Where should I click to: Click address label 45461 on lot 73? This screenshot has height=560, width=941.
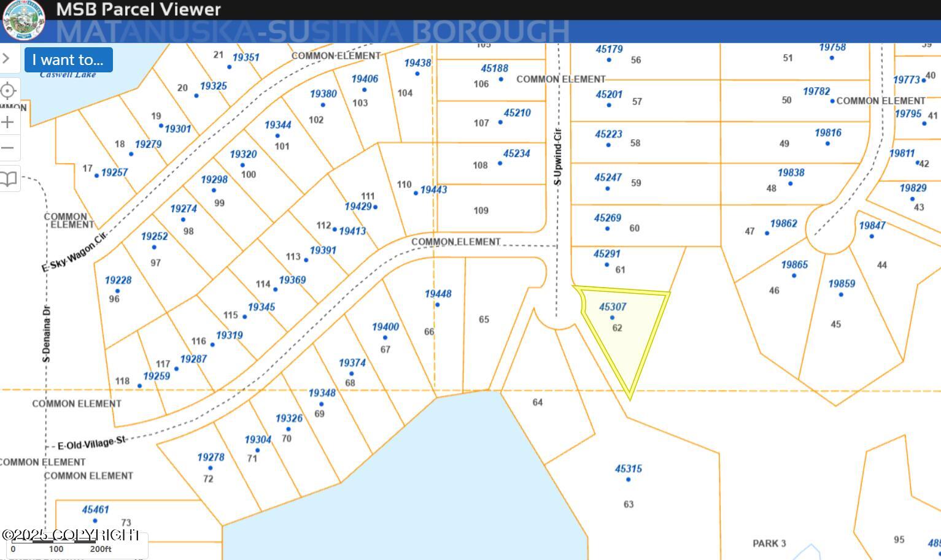point(95,509)
